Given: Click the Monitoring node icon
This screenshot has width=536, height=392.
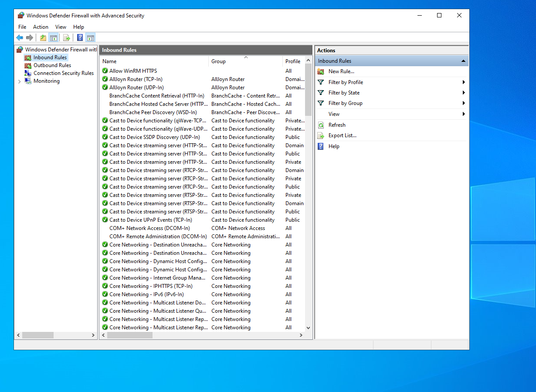Looking at the screenshot, I should tap(28, 81).
